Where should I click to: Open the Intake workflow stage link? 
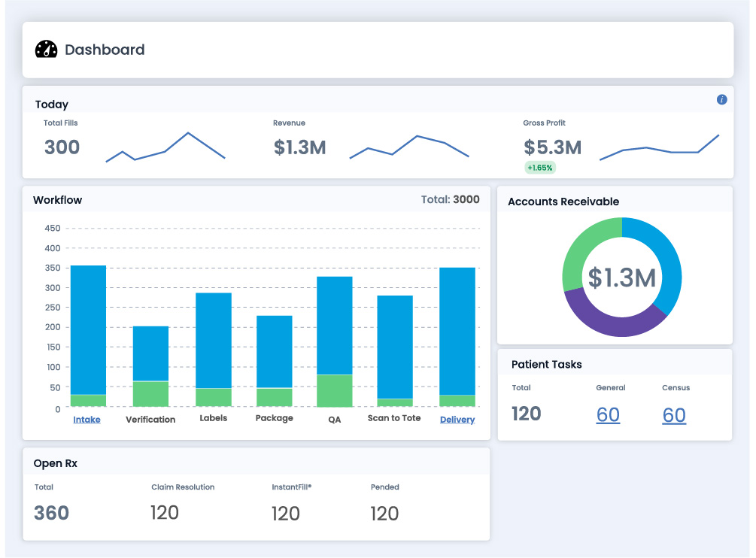pyautogui.click(x=87, y=420)
